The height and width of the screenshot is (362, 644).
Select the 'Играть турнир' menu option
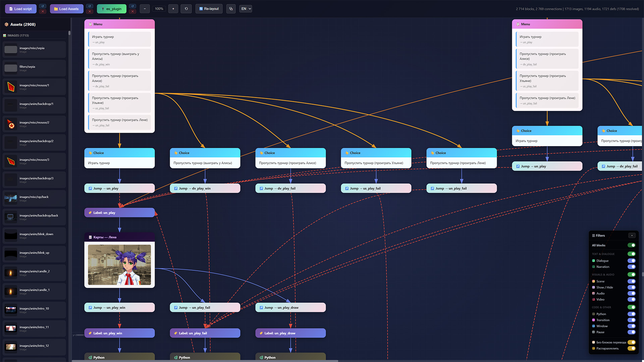point(119,39)
